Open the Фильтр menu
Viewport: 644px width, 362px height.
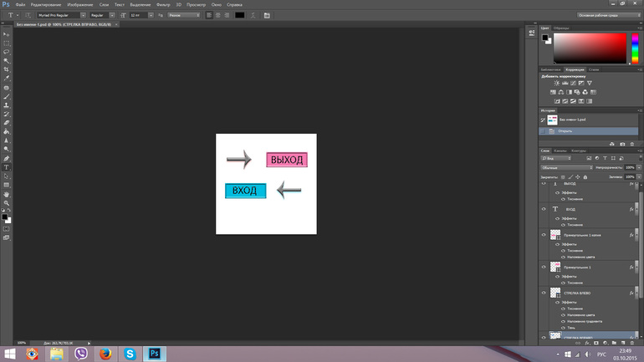pos(163,4)
